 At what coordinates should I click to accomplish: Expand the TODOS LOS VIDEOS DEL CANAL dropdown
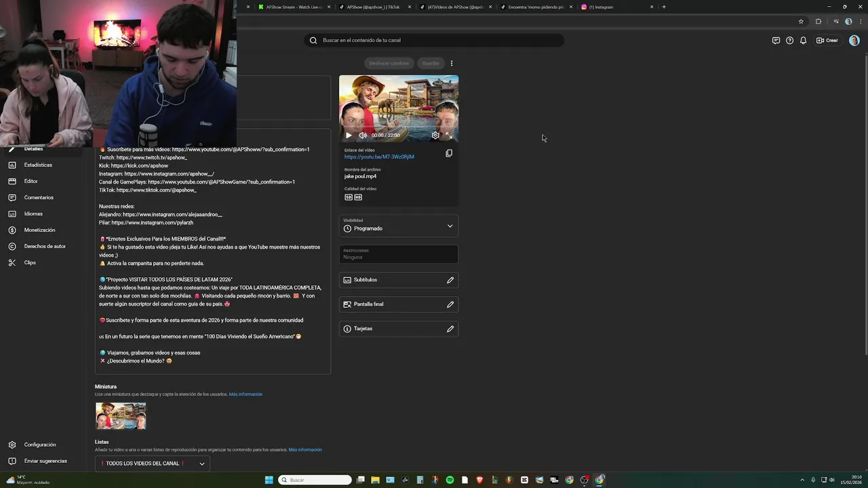(153, 464)
